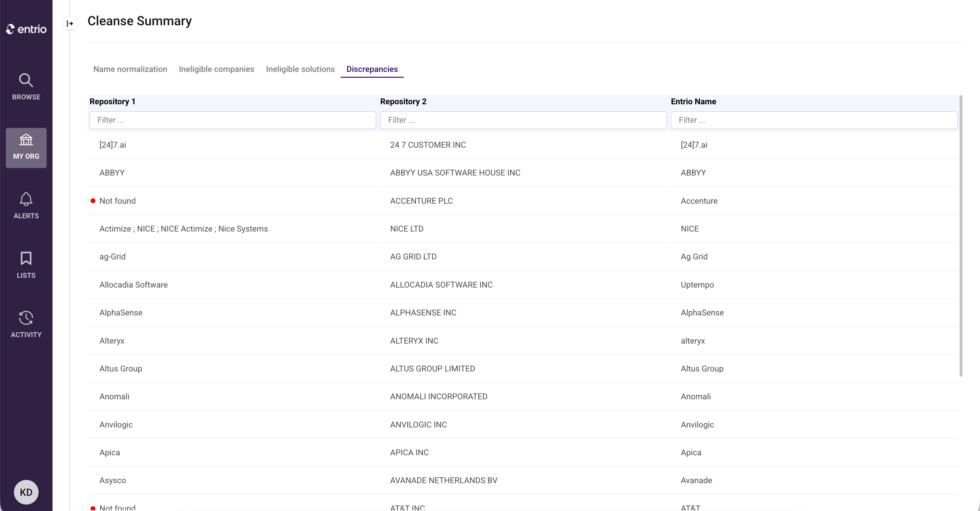Focus the Entrio Name filter field
This screenshot has height=511, width=980.
pyautogui.click(x=814, y=120)
